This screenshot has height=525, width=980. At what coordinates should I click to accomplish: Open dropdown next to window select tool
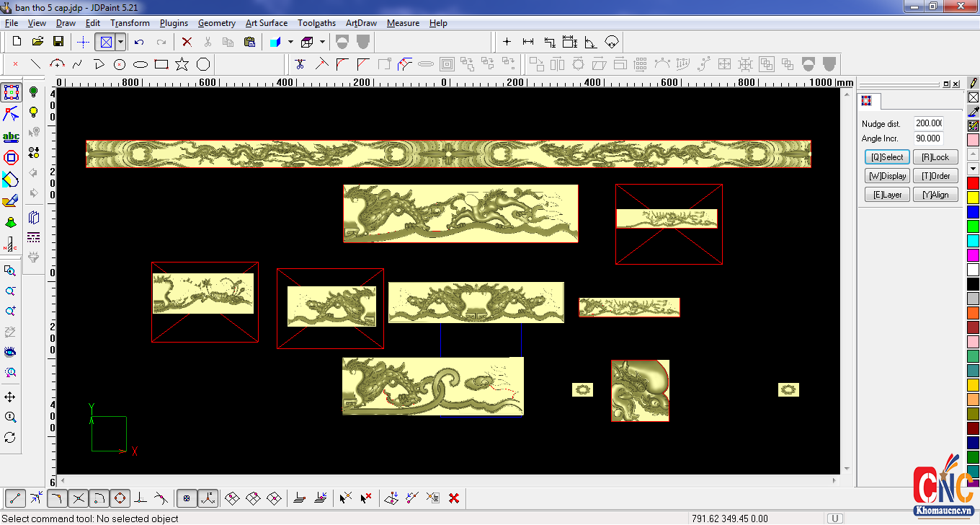[120, 42]
